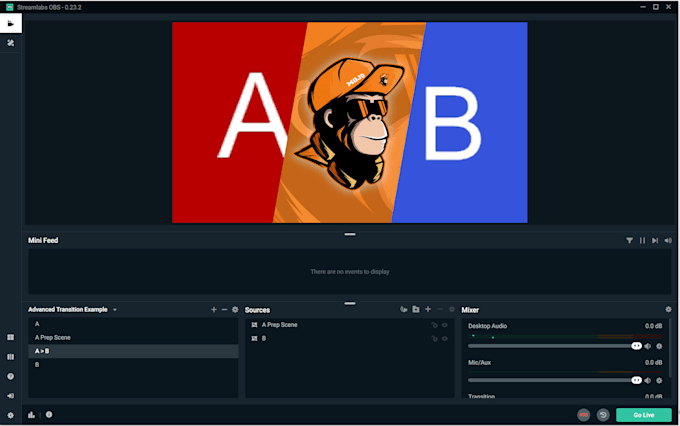680x426 pixels.
Task: Click the Mic/Aux 0.0 dB value
Action: [653, 362]
